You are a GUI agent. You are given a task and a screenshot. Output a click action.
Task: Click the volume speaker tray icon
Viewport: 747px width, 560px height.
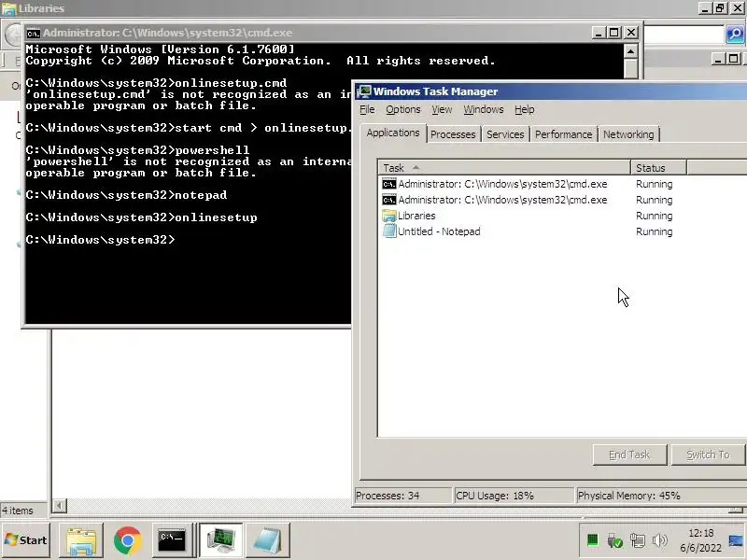click(660, 540)
